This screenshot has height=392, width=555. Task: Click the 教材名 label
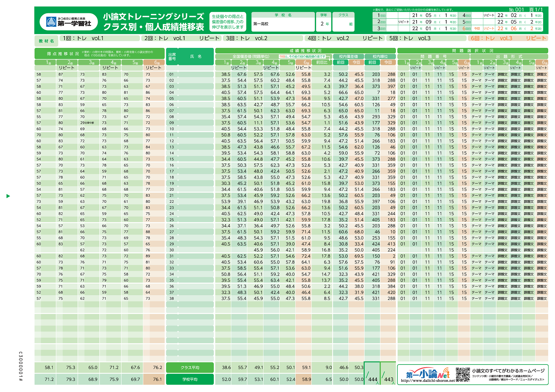[x=46, y=41]
